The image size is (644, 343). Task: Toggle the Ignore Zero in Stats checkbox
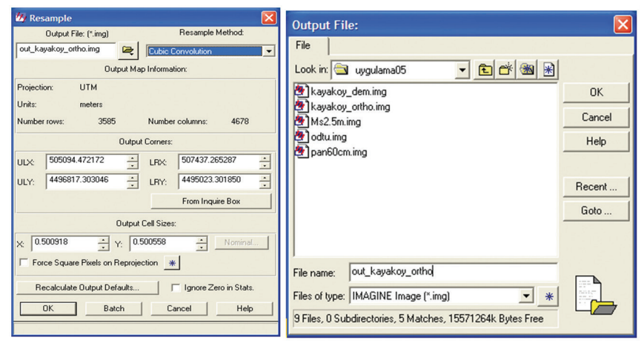point(176,287)
